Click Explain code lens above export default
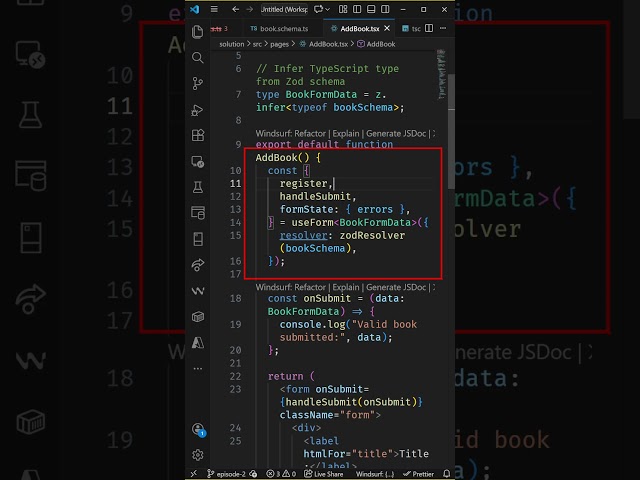Viewport: 640px width, 480px height. [346, 133]
